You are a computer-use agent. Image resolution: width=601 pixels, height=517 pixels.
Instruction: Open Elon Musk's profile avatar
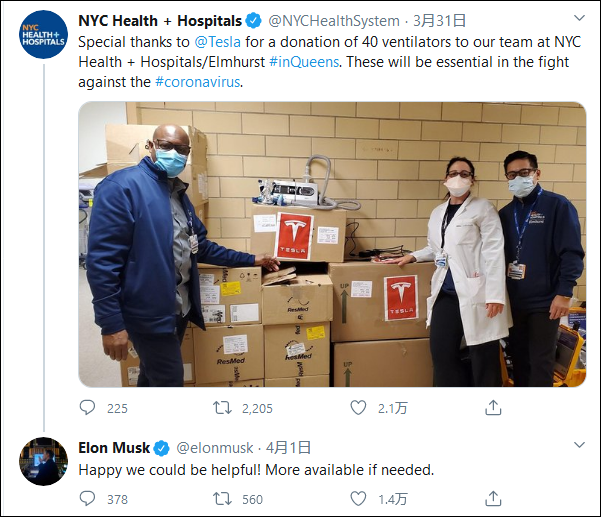(x=44, y=461)
